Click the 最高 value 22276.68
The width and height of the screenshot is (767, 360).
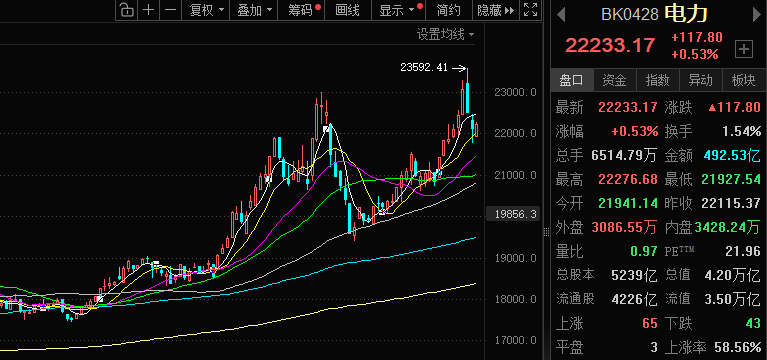628,180
